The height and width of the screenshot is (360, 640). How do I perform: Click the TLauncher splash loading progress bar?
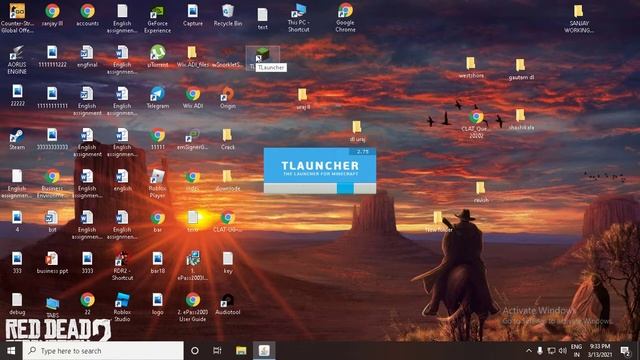320,188
